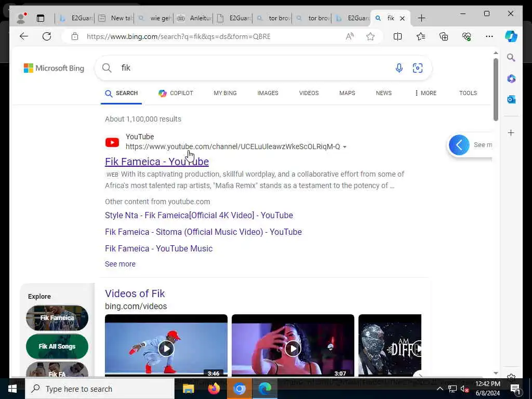This screenshot has height=399, width=532.
Task: Search by voice with microphone icon
Action: pyautogui.click(x=399, y=68)
